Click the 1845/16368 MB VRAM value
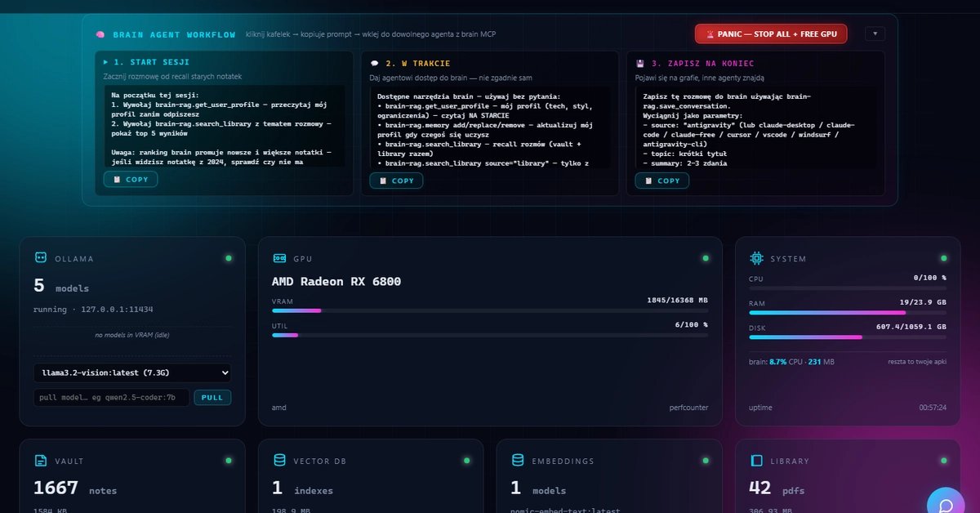This screenshot has height=513, width=980. (677, 300)
